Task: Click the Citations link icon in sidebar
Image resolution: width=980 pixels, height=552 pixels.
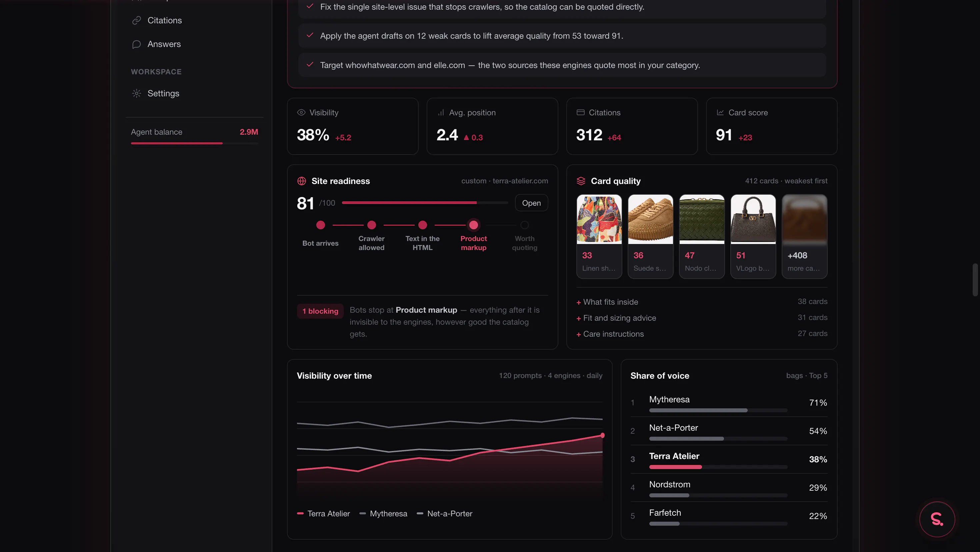Action: (x=137, y=20)
